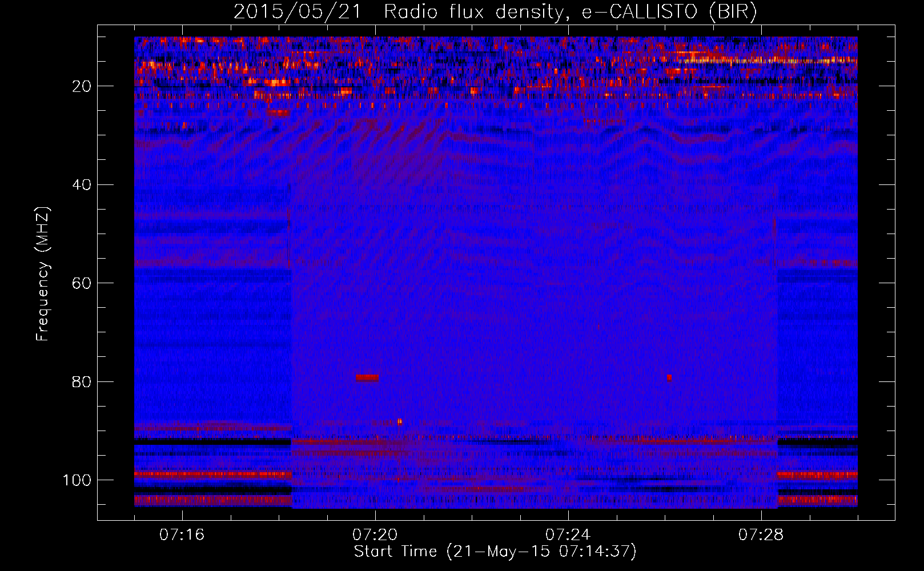
Task: Click the date "2015/05/21" in the title
Action: tap(297, 13)
